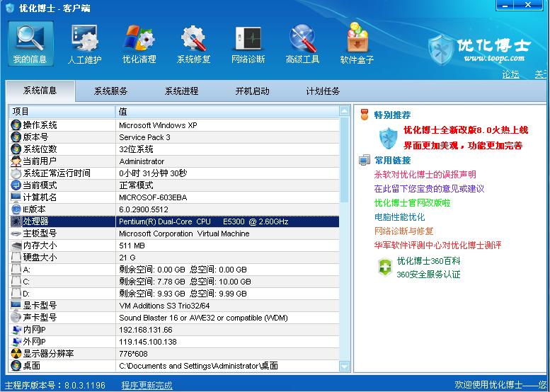The image size is (550, 392).
Task: Click the 显示器分辨率 yellow icon
Action: 16,354
